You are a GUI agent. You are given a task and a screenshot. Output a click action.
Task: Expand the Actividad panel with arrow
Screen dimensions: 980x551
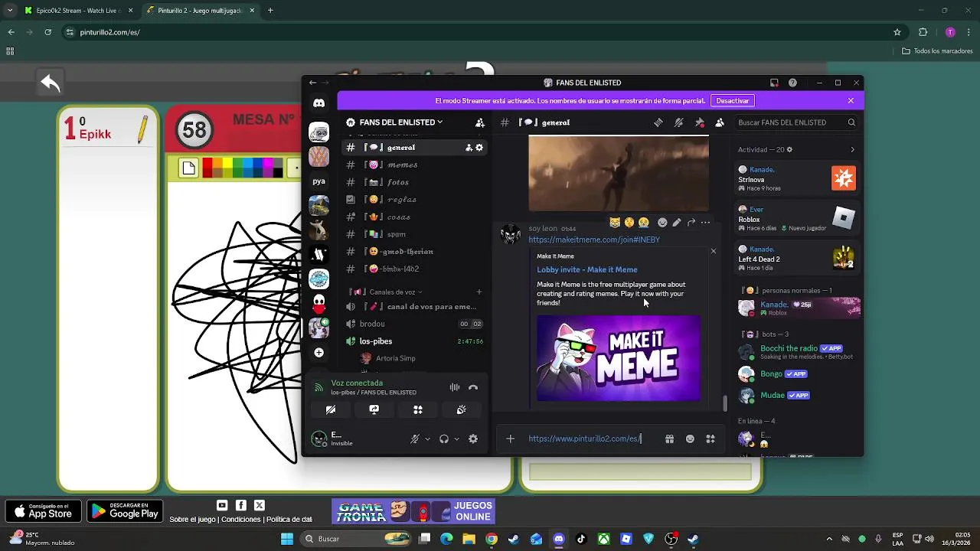pyautogui.click(x=852, y=149)
